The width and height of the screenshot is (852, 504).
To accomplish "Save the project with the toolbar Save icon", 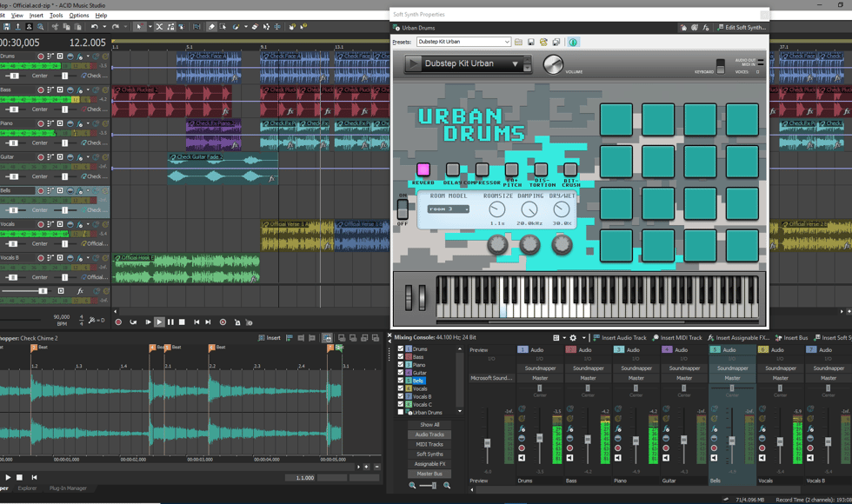I will pos(7,27).
